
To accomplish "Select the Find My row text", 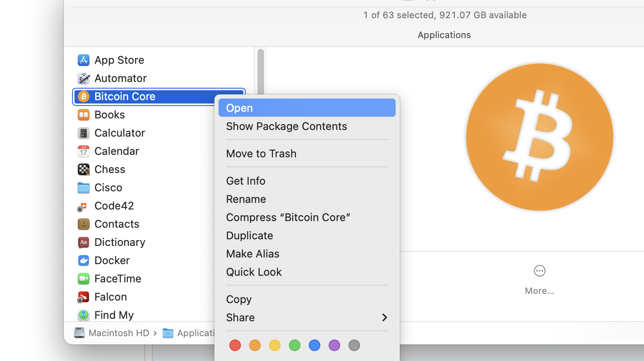I will 114,315.
